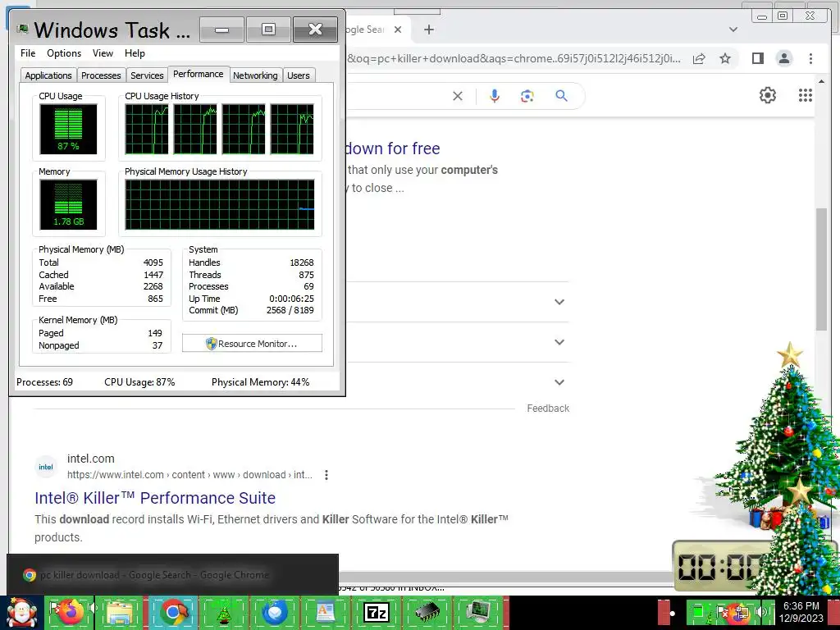
Task: Click the Santa Start button
Action: pyautogui.click(x=21, y=612)
